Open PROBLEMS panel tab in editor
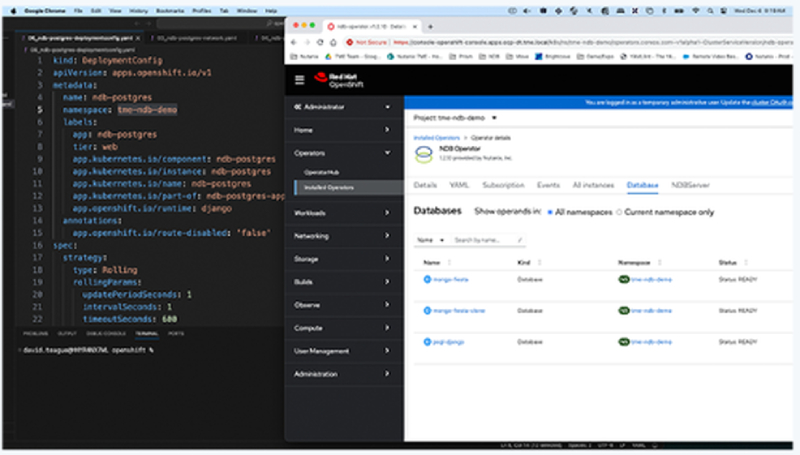Screen dimensions: 800x455 [x=35, y=334]
